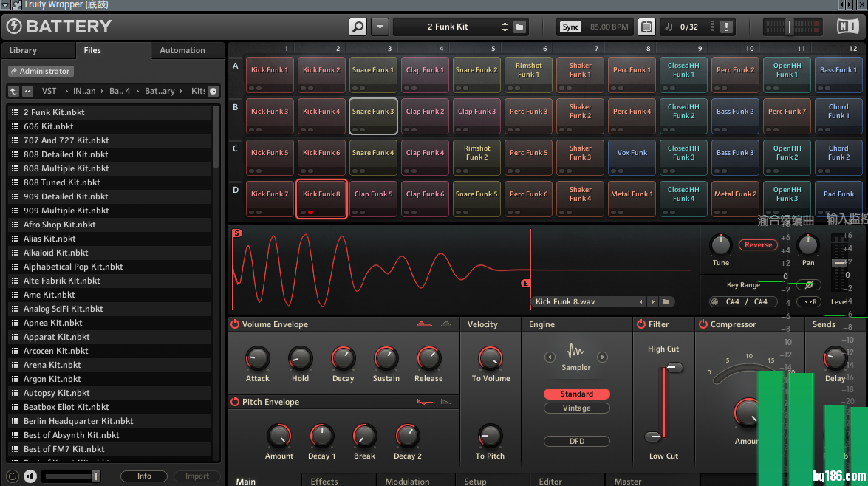Open recent locations clock icon
The width and height of the screenshot is (868, 486).
213,91
